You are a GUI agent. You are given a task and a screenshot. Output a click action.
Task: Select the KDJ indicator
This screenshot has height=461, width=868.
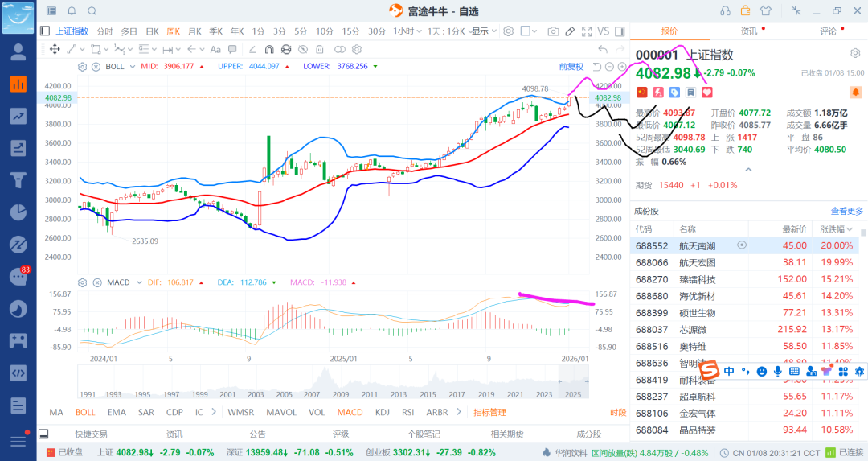(x=382, y=412)
